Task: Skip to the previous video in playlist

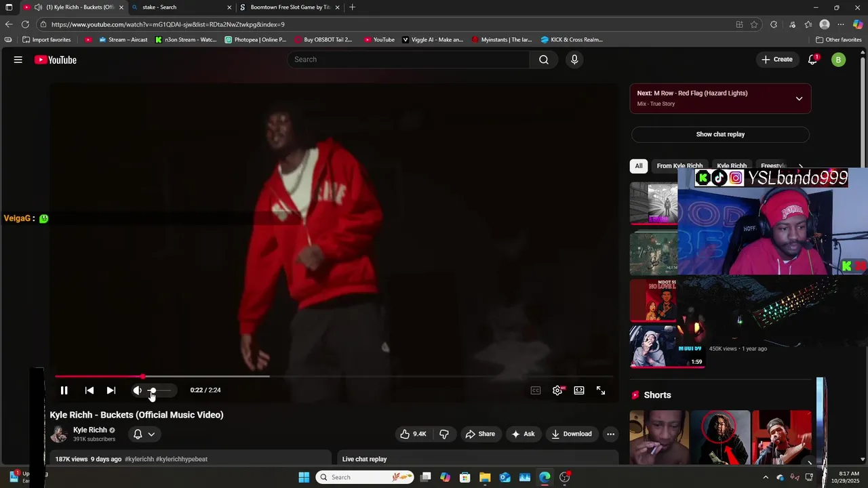Action: (x=90, y=390)
